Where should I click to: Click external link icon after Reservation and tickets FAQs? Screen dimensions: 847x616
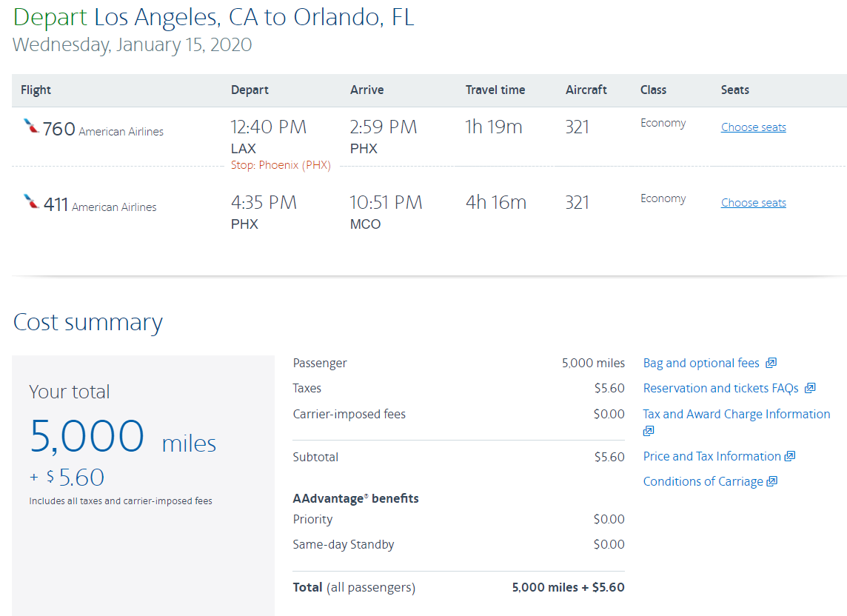click(810, 388)
